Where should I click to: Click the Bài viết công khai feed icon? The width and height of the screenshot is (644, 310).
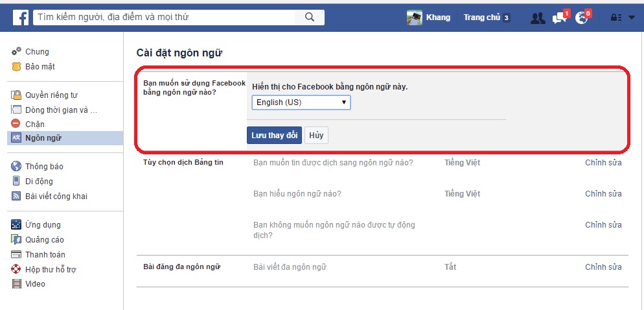(16, 196)
